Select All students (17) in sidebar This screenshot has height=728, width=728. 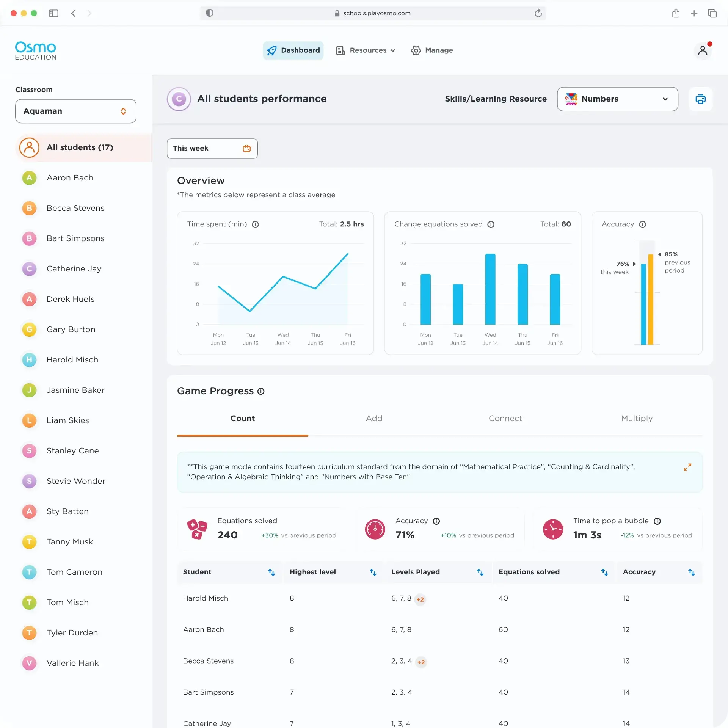(x=83, y=147)
